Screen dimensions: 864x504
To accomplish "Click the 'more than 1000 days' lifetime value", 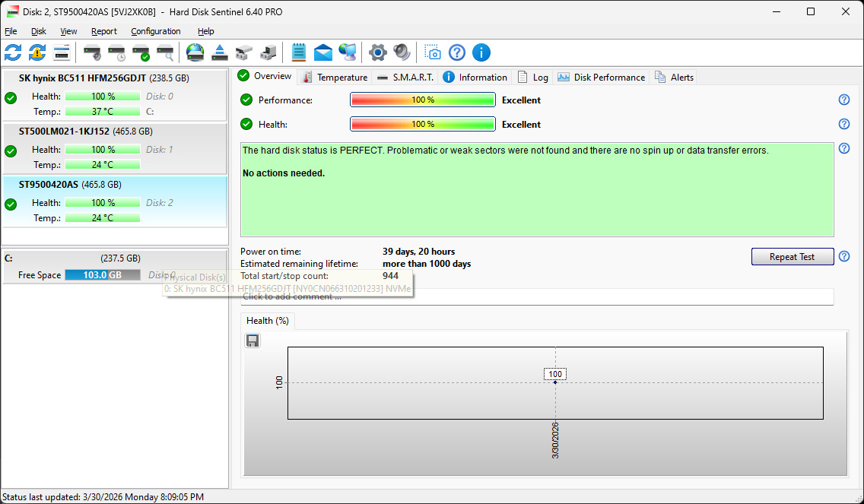I will (427, 264).
